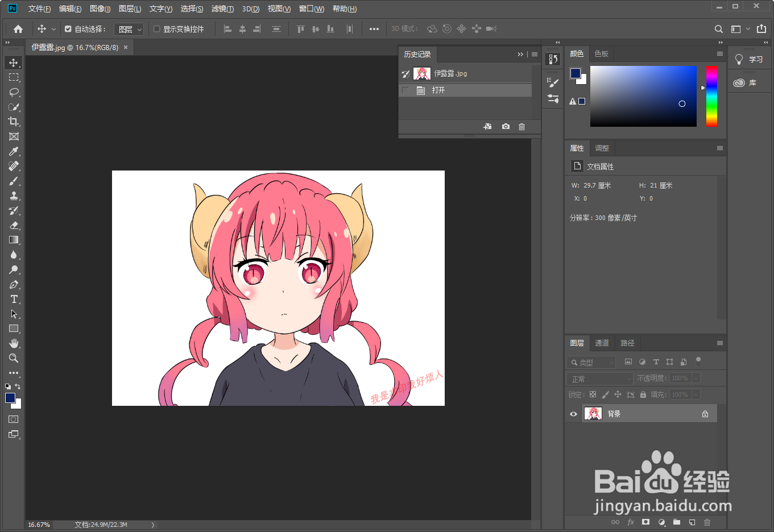
Task: Select the Frame tool
Action: coord(14,136)
